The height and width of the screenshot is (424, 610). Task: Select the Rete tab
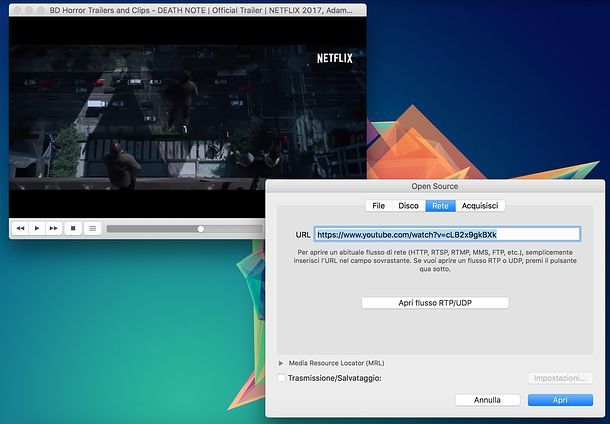(440, 206)
